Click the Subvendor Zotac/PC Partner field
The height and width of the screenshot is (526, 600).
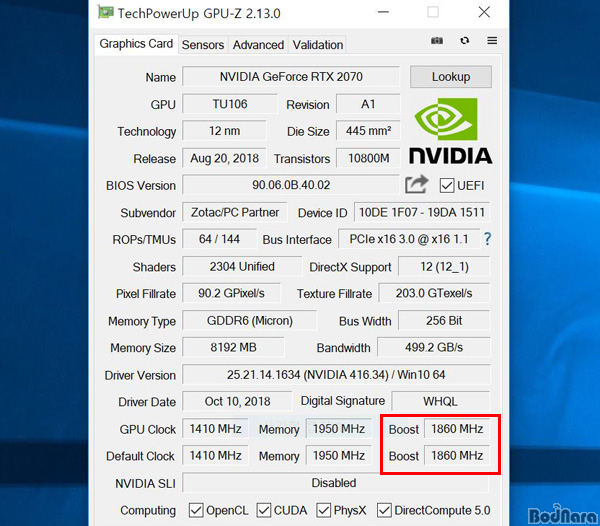[235, 212]
